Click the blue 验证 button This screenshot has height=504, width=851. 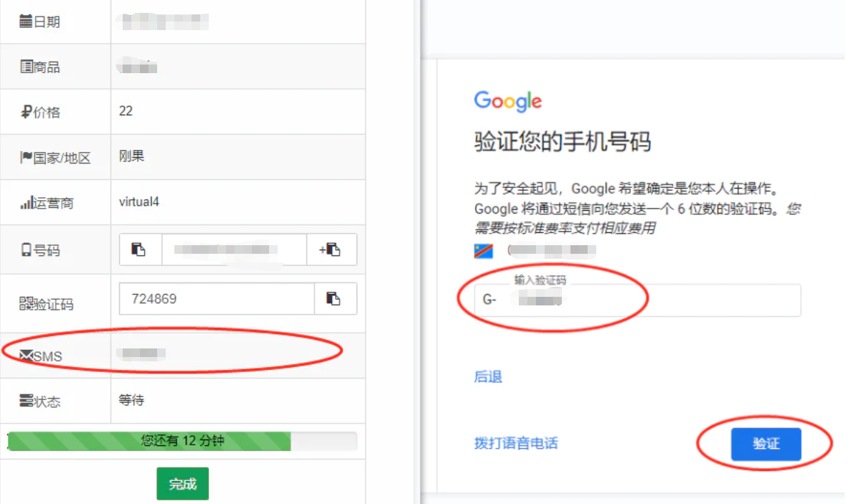(766, 444)
